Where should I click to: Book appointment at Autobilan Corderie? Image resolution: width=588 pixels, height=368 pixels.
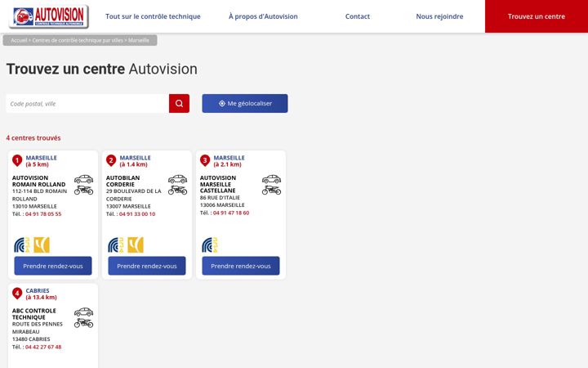147,266
